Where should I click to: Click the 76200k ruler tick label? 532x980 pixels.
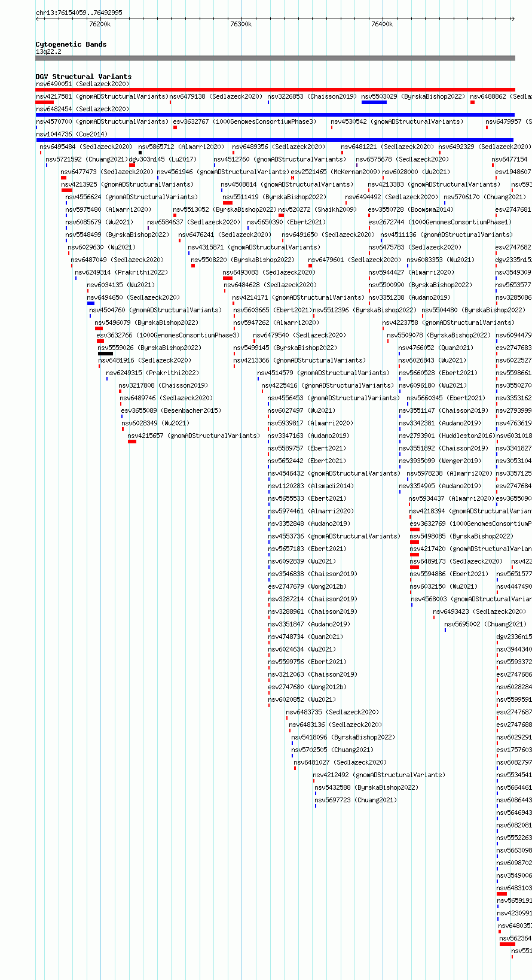[100, 25]
